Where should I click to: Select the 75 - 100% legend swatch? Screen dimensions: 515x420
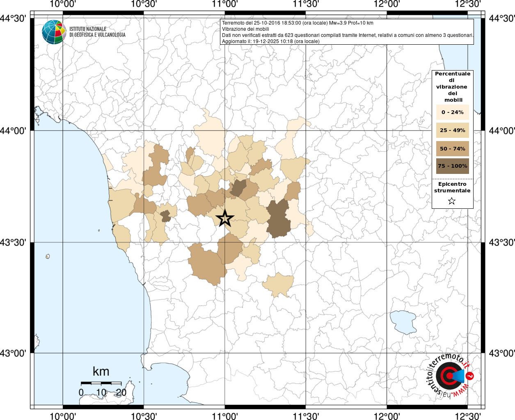coord(452,166)
